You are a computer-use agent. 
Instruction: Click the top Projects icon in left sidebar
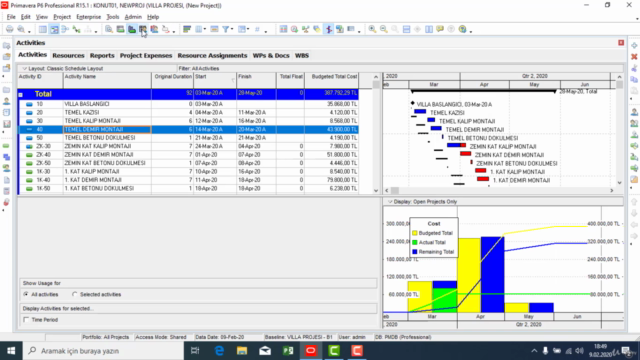pos(7,46)
